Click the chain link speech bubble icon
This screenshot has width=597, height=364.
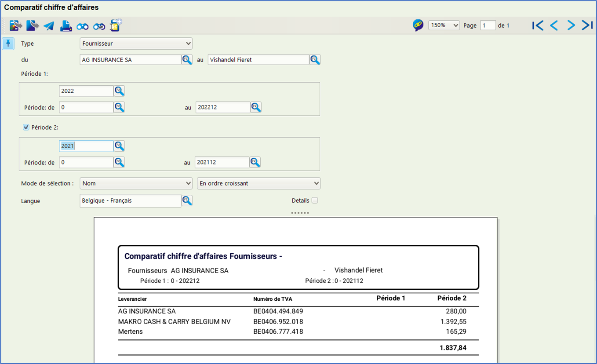[x=418, y=25]
